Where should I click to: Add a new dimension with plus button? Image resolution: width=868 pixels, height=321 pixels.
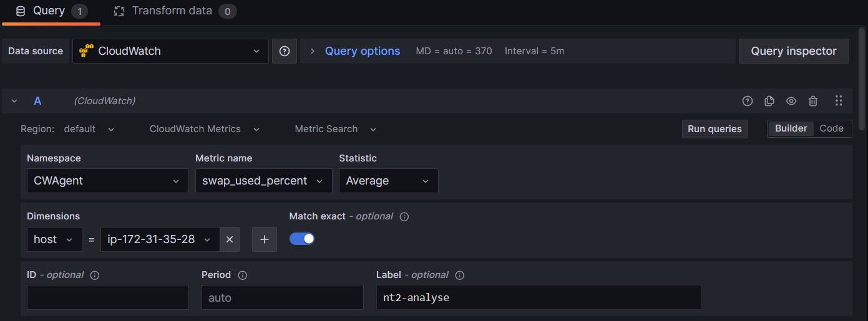pyautogui.click(x=265, y=239)
